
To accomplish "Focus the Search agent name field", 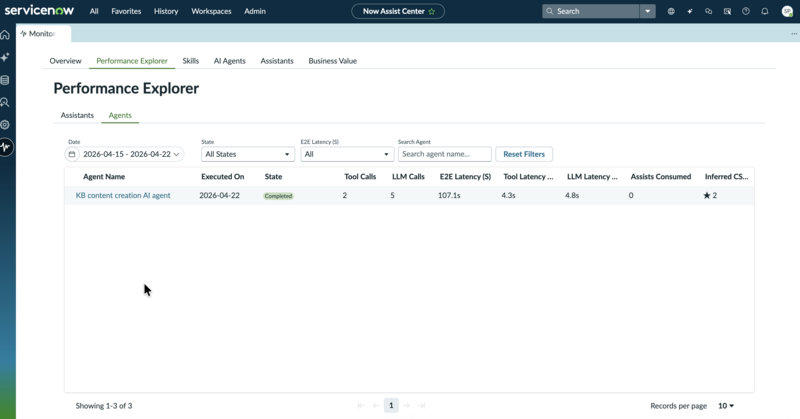I will pyautogui.click(x=445, y=154).
